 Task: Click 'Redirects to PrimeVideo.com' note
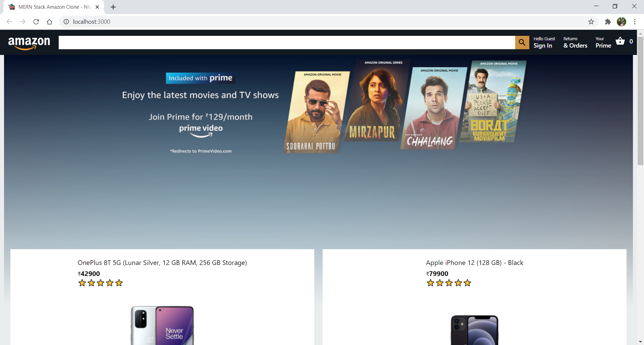tap(201, 151)
